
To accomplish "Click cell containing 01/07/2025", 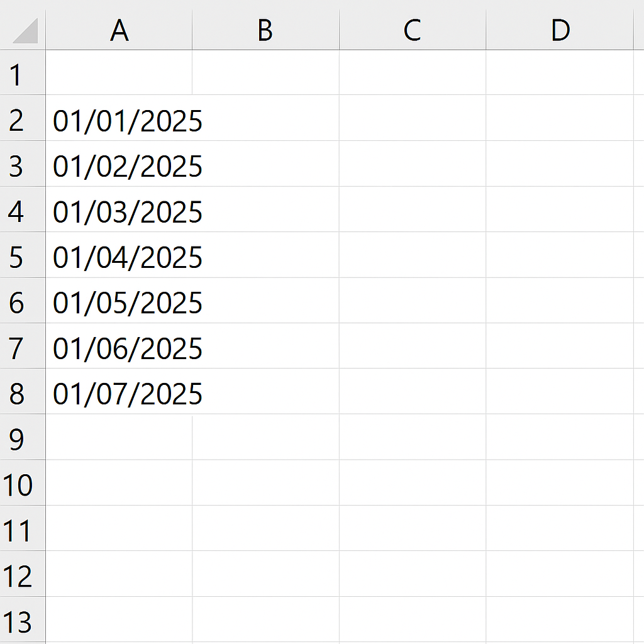I will click(x=119, y=391).
